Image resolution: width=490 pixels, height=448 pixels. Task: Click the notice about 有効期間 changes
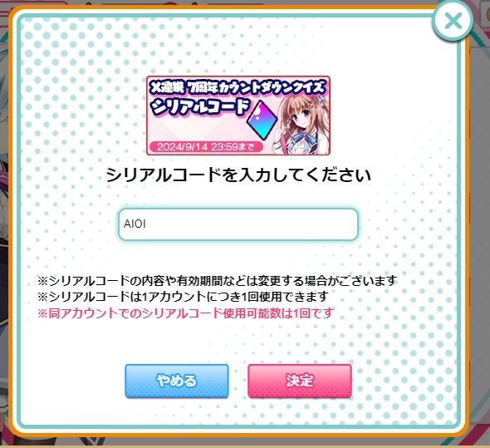pos(218,281)
